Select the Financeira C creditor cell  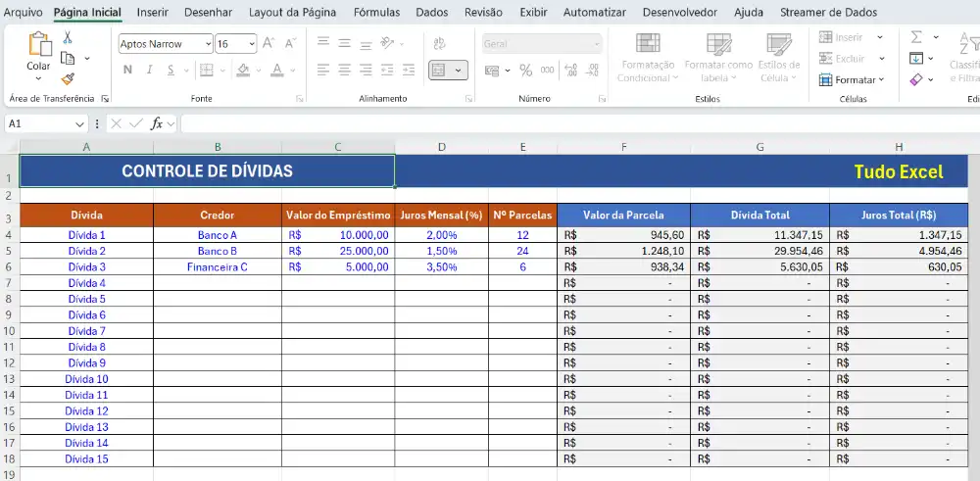[218, 266]
